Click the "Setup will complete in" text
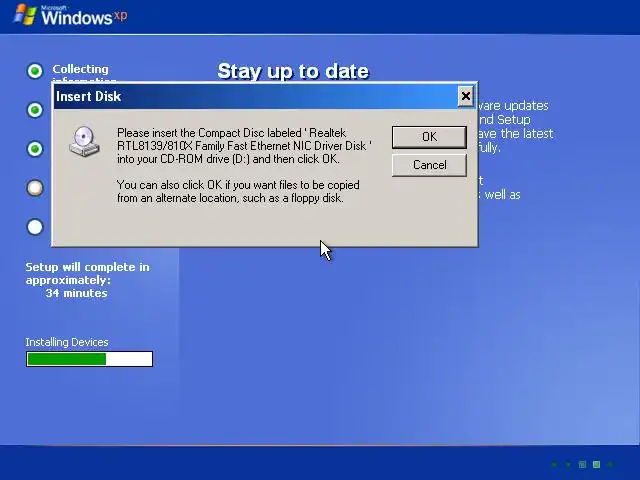 [x=87, y=267]
